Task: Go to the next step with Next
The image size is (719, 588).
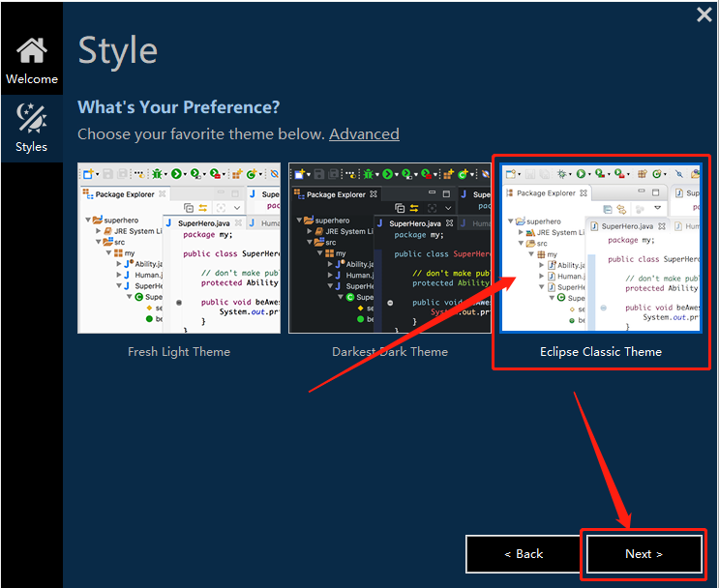Action: (x=644, y=553)
